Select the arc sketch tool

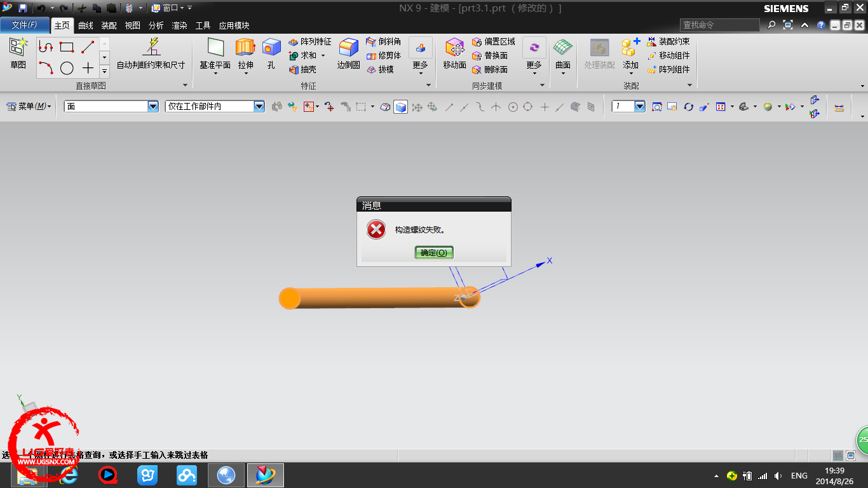click(x=46, y=67)
